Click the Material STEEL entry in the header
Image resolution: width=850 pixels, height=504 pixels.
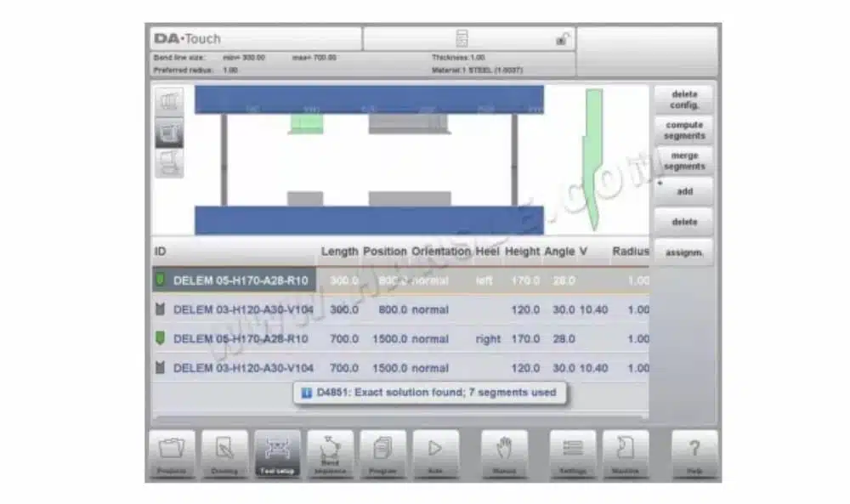click(477, 71)
